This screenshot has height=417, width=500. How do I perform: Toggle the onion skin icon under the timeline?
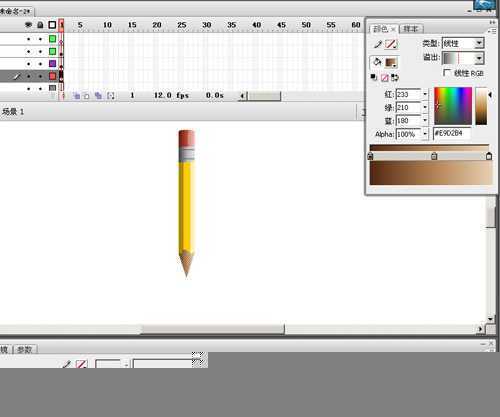pos(76,96)
